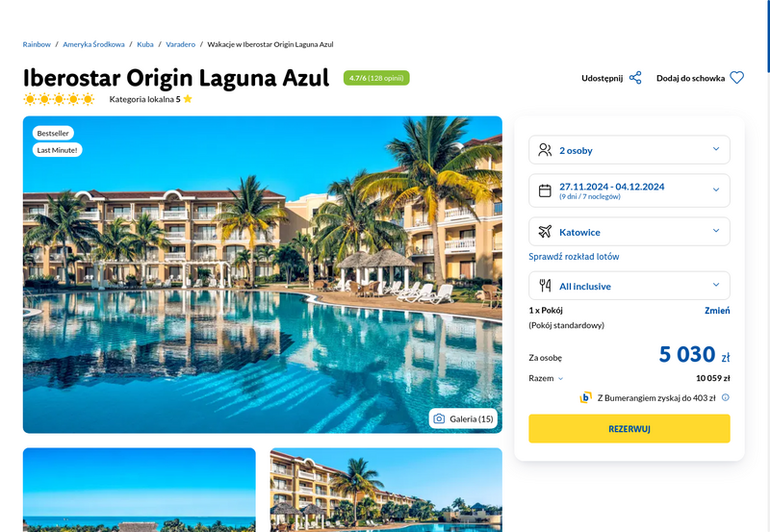The height and width of the screenshot is (532, 770).
Task: Click the Sprawdź rozkład lotów link
Action: coord(574,256)
